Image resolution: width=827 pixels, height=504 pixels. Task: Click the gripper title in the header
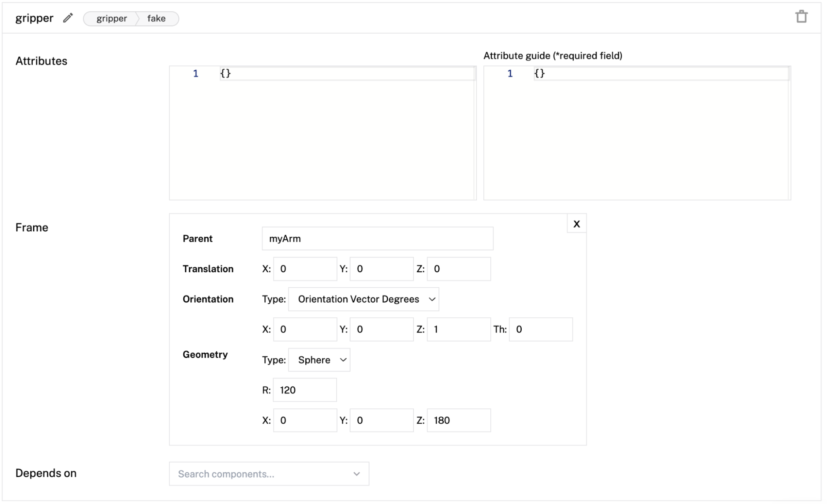click(35, 18)
